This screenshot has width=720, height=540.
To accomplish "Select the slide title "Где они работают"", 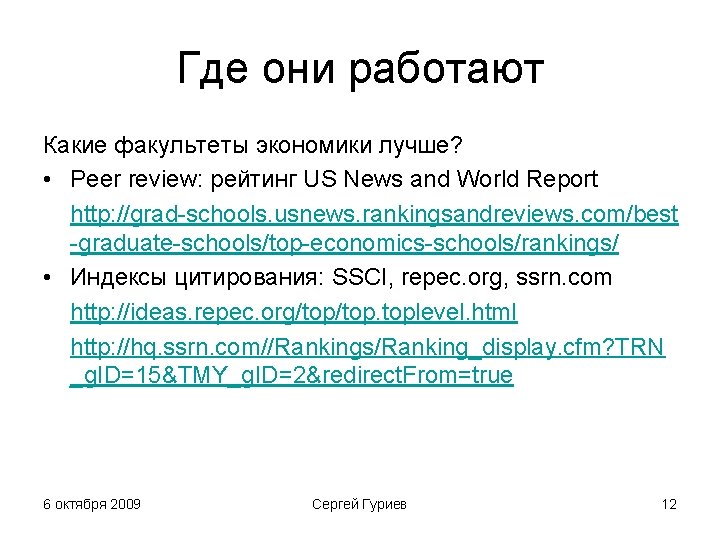I will 360,69.
